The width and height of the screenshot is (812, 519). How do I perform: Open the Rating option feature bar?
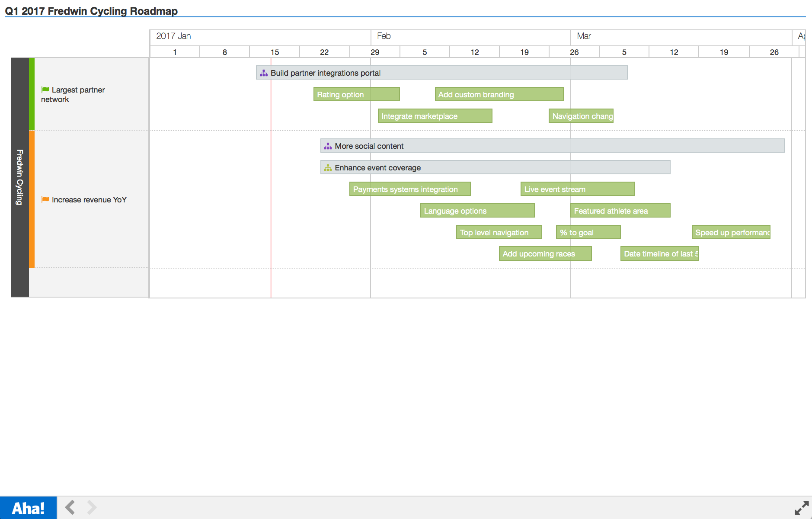tap(357, 94)
